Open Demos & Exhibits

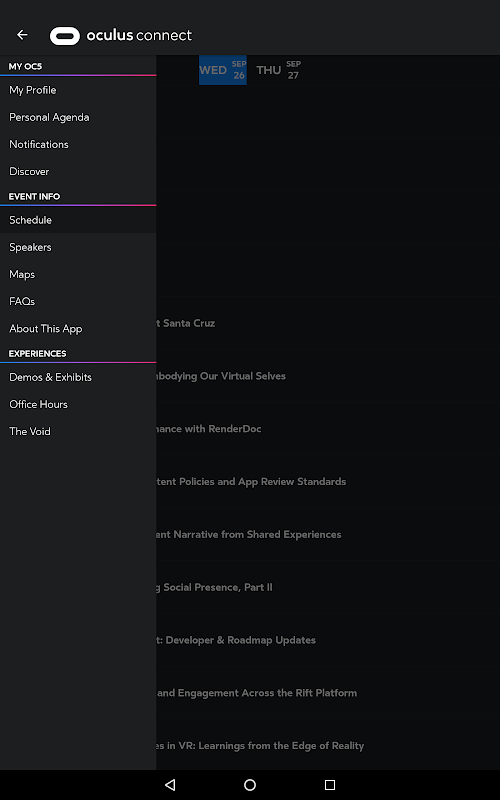coord(78,377)
